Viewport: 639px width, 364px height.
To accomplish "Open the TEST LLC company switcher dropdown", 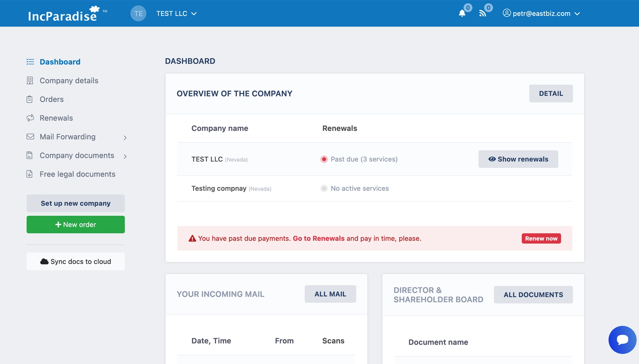I will [176, 13].
